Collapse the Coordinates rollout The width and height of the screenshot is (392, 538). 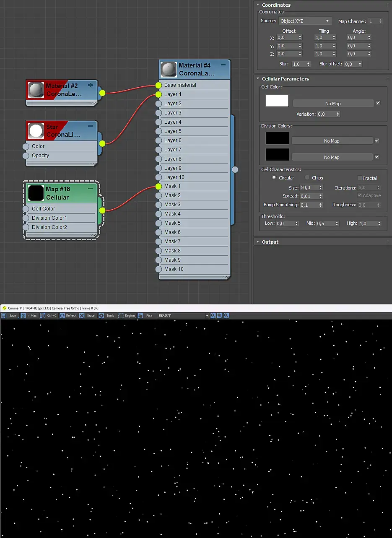coord(258,5)
